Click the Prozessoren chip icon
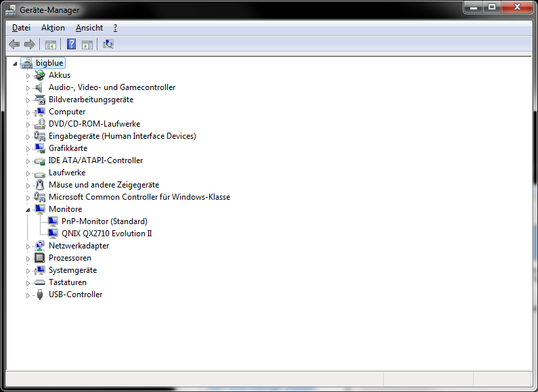538x392 pixels. click(x=40, y=258)
